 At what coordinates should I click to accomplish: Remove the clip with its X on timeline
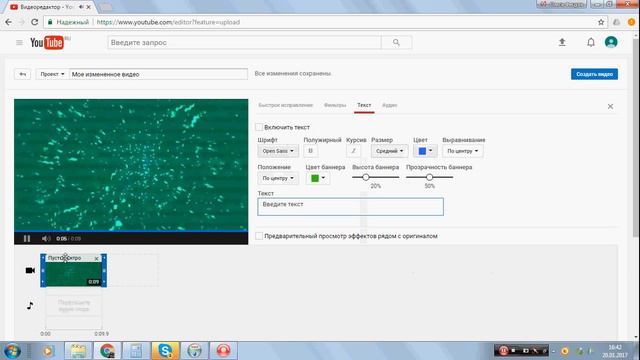[96, 258]
